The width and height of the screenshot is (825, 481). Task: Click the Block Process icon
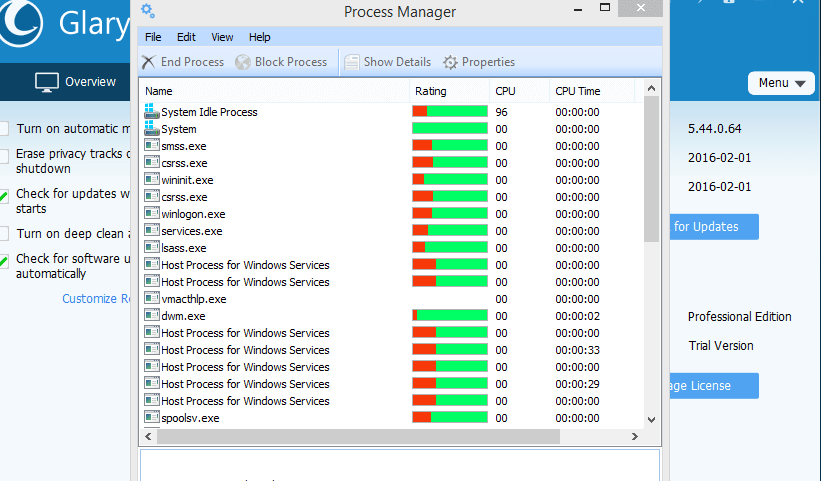[x=243, y=62]
